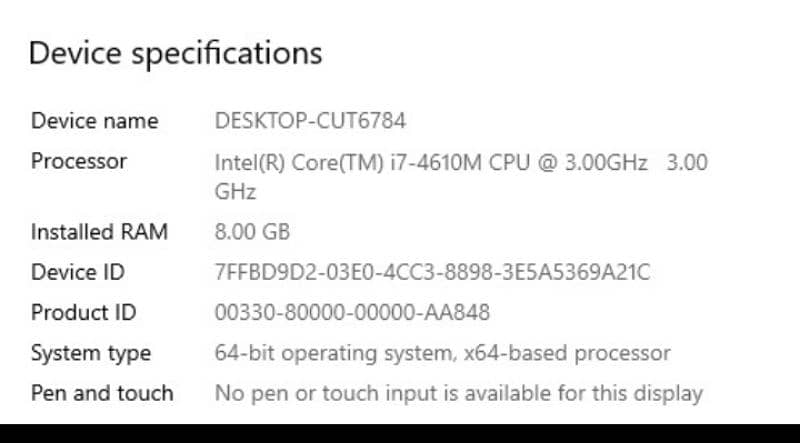Click the wrapped GHz text on second line
Viewport: 800px width, 443px height.
[x=235, y=191]
